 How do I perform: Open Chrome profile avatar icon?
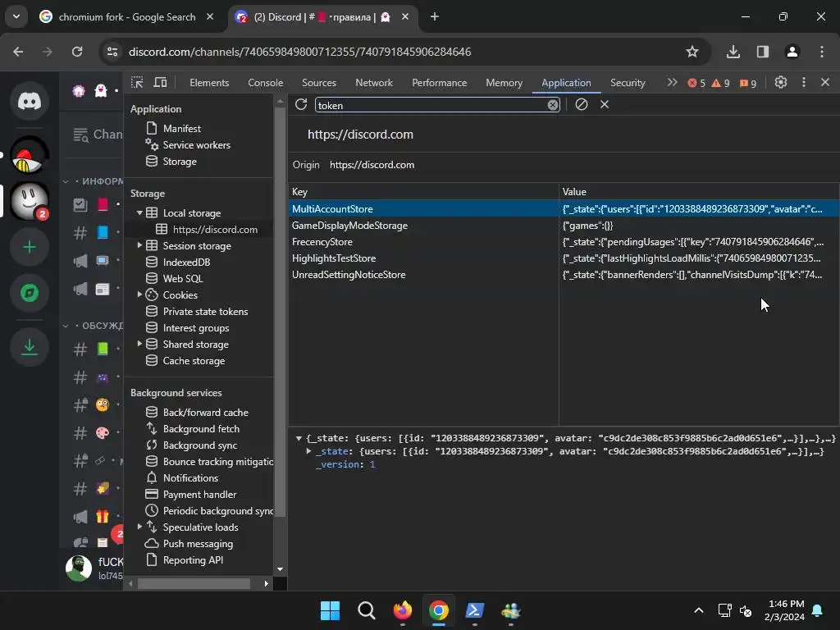coord(792,52)
